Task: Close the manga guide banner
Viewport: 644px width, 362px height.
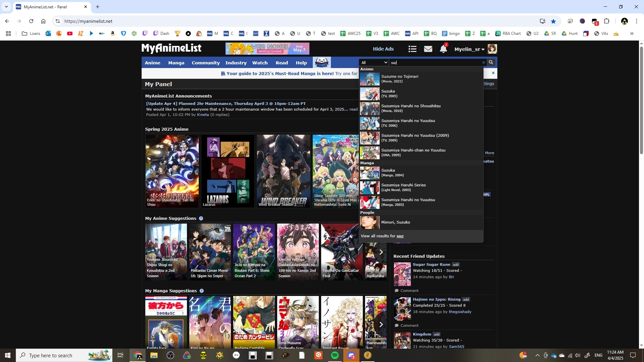Action: 493,73
